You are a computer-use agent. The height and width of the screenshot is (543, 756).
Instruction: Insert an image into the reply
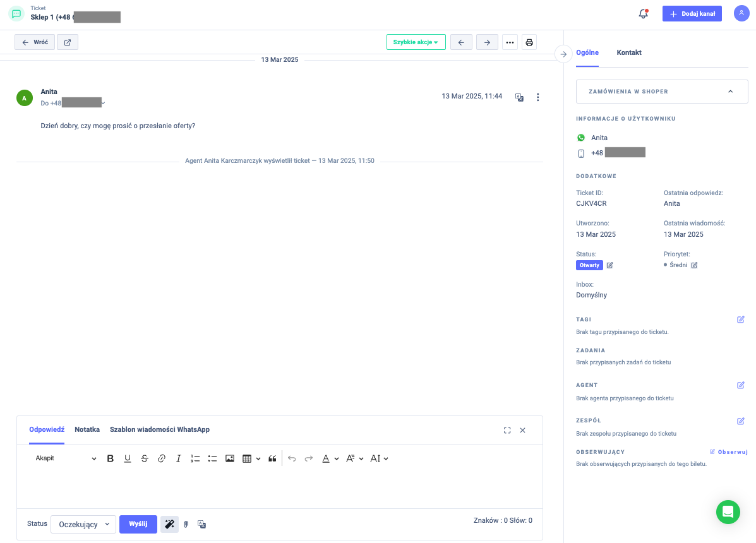230,458
